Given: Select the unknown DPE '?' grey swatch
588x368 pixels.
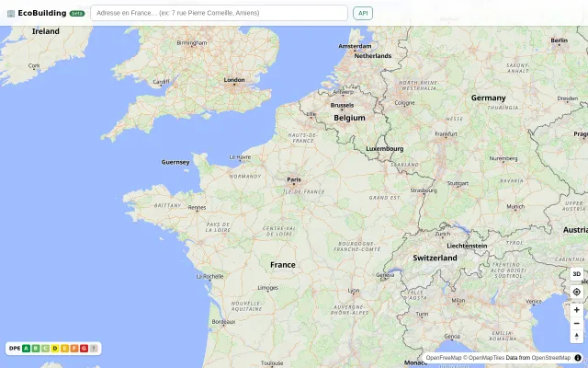Looking at the screenshot, I should 94,349.
